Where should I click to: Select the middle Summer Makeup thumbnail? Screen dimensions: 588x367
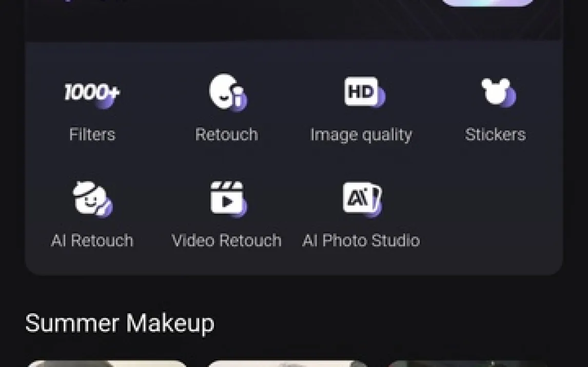pos(287,363)
